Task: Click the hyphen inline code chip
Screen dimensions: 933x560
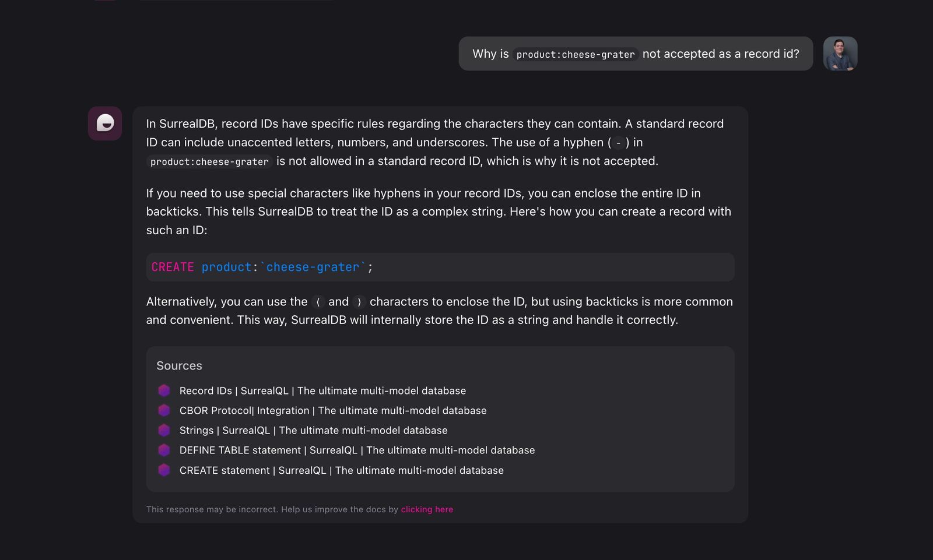Action: [618, 143]
